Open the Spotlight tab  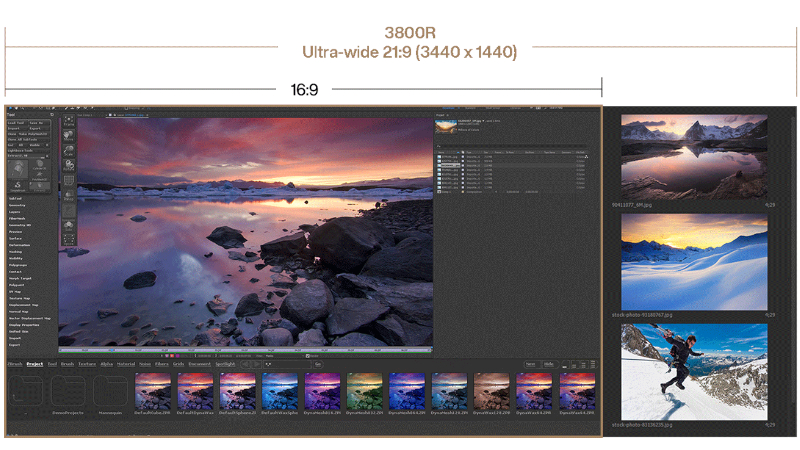[227, 364]
